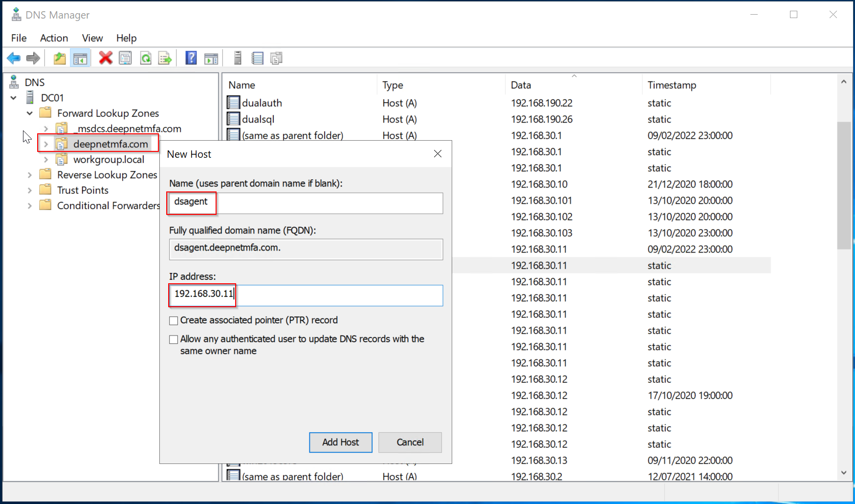The height and width of the screenshot is (504, 855).
Task: Click into the IP address field
Action: coord(337,295)
